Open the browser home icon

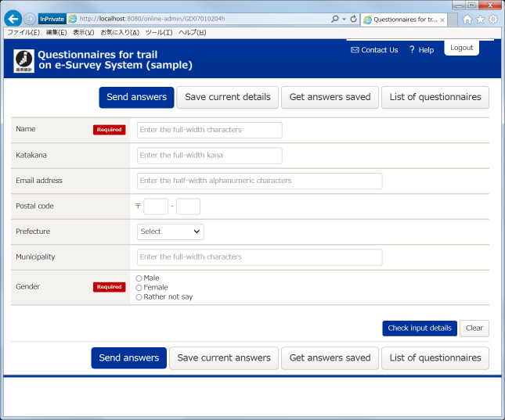point(467,20)
